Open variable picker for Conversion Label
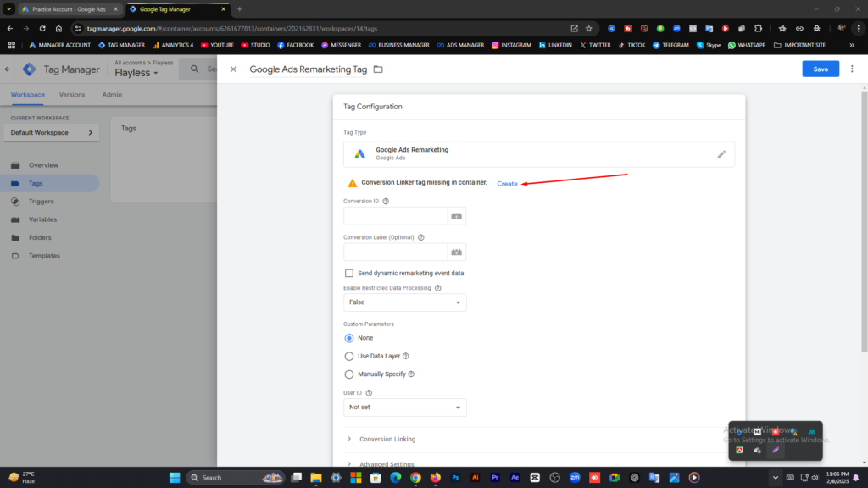 coord(456,252)
